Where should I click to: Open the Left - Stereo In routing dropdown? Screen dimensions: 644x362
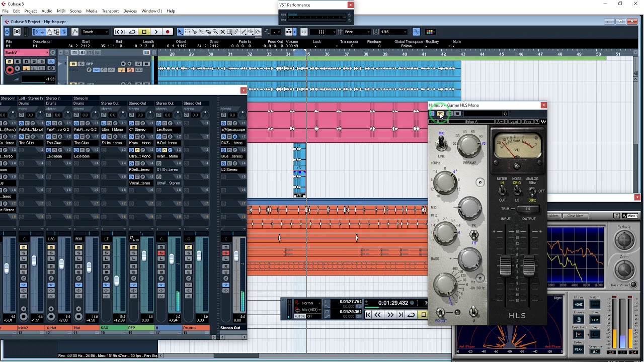30,98
